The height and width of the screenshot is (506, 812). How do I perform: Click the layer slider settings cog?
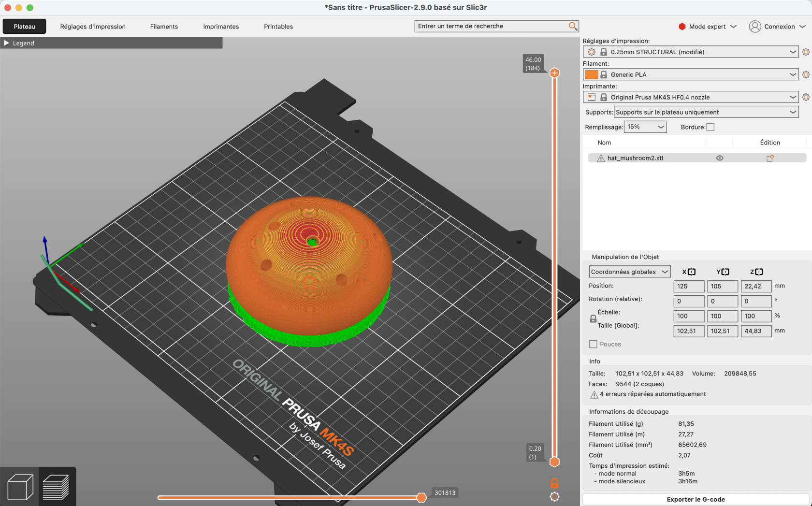pos(554,496)
